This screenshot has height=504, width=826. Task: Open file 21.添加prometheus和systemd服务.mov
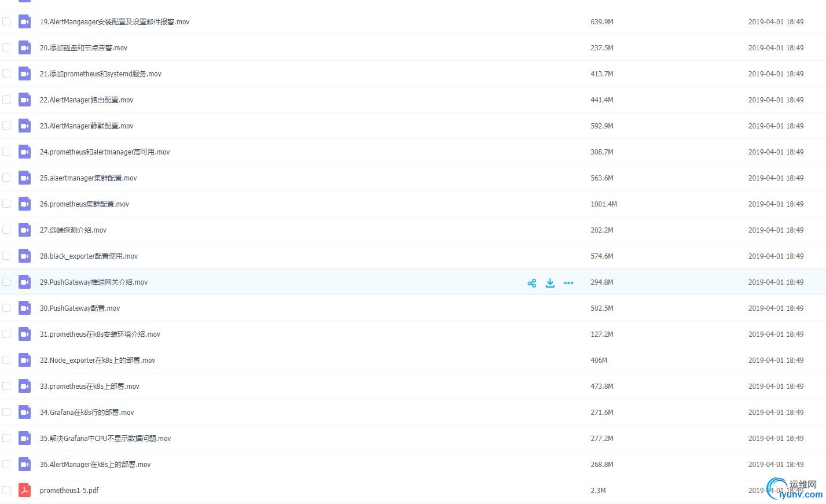[x=101, y=74]
